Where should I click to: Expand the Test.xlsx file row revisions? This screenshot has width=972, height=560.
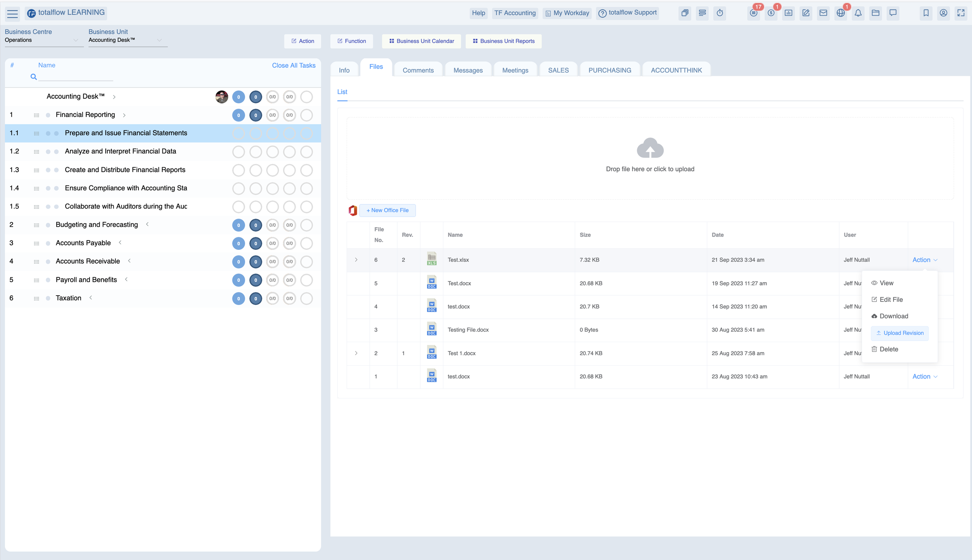[x=356, y=260]
